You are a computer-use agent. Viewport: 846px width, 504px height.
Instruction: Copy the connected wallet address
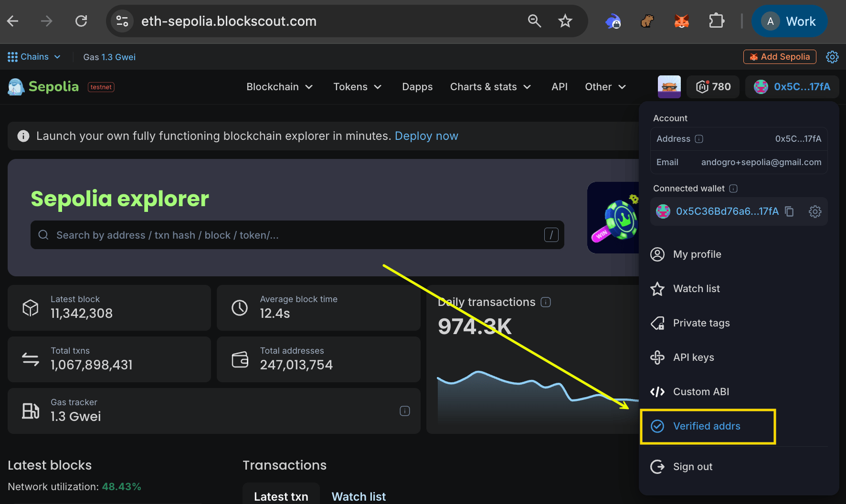click(x=789, y=211)
